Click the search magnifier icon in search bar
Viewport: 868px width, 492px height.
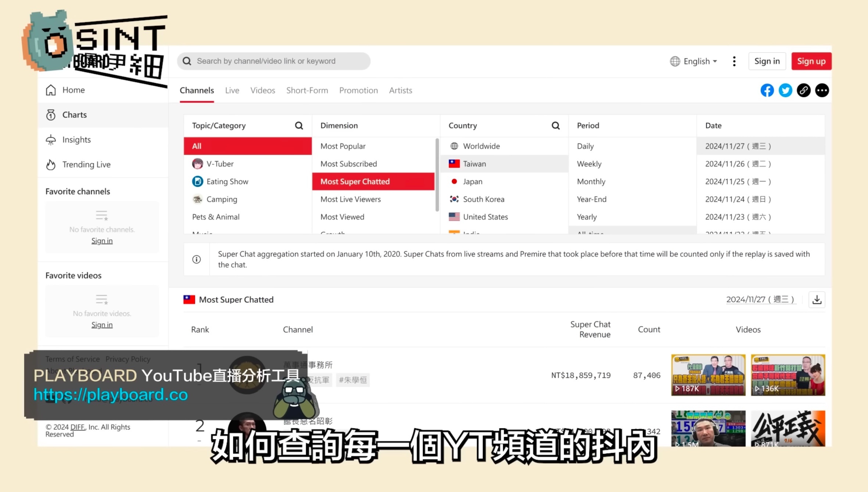(187, 61)
